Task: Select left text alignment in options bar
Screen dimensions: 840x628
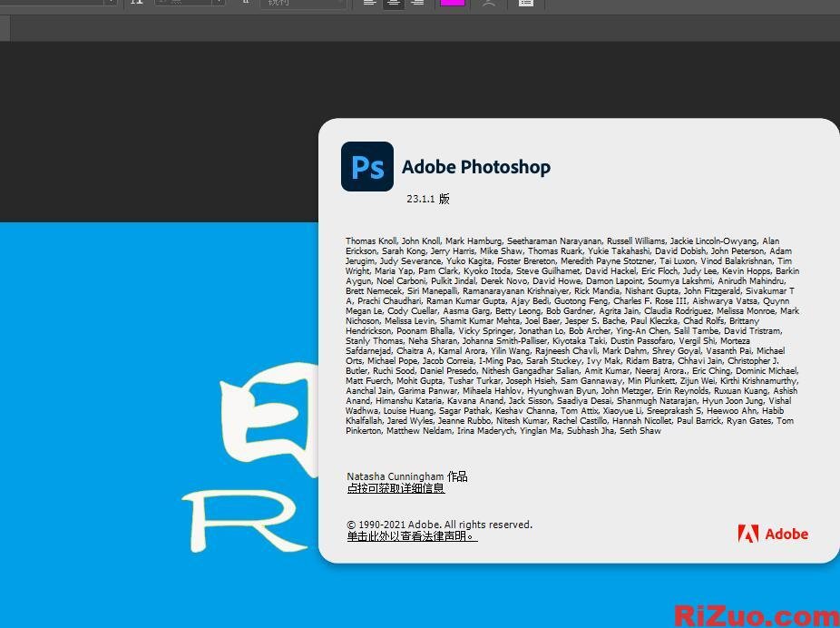Action: 369,2
